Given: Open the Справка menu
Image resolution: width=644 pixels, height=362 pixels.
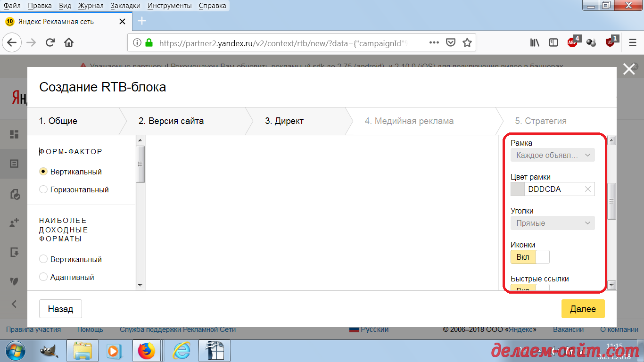Looking at the screenshot, I should point(212,6).
